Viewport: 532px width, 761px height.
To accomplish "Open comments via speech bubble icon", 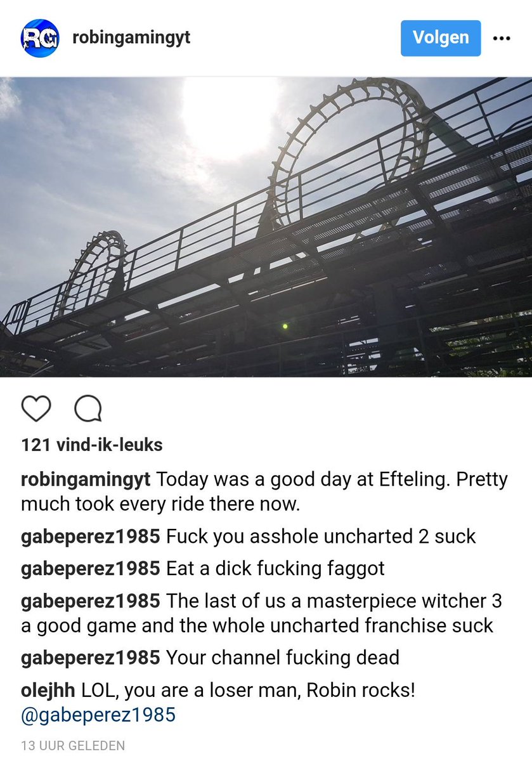I will (x=88, y=409).
